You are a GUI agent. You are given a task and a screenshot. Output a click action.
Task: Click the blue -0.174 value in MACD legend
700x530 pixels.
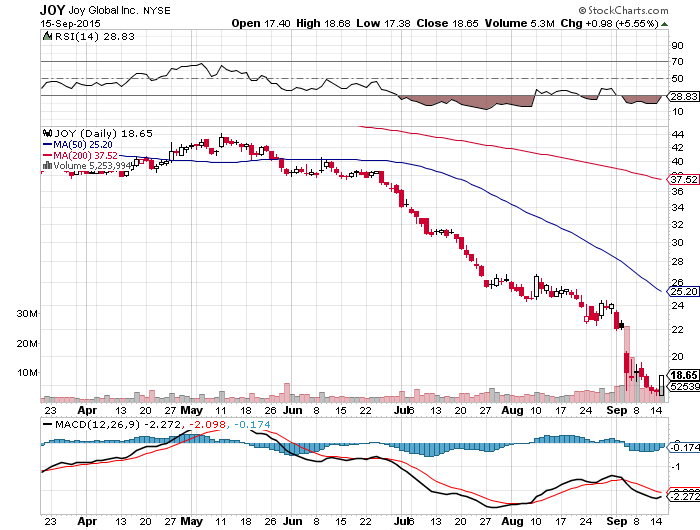click(x=252, y=424)
